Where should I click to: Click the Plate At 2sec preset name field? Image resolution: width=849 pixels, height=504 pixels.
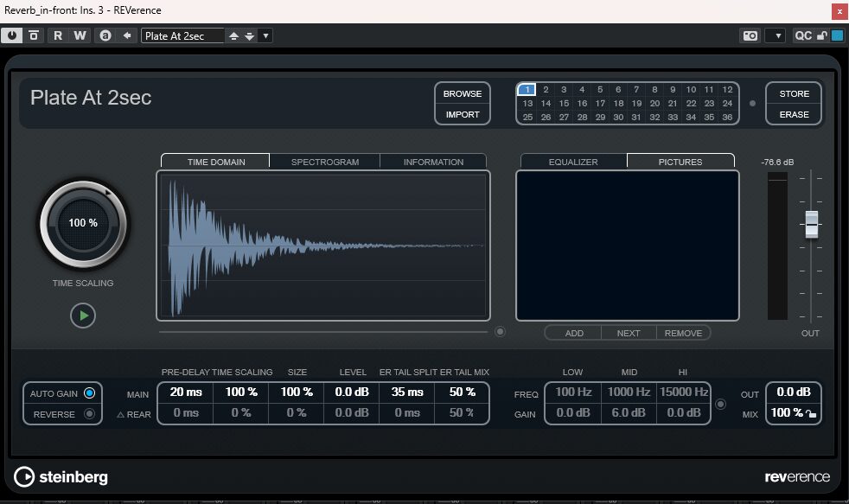pyautogui.click(x=182, y=36)
